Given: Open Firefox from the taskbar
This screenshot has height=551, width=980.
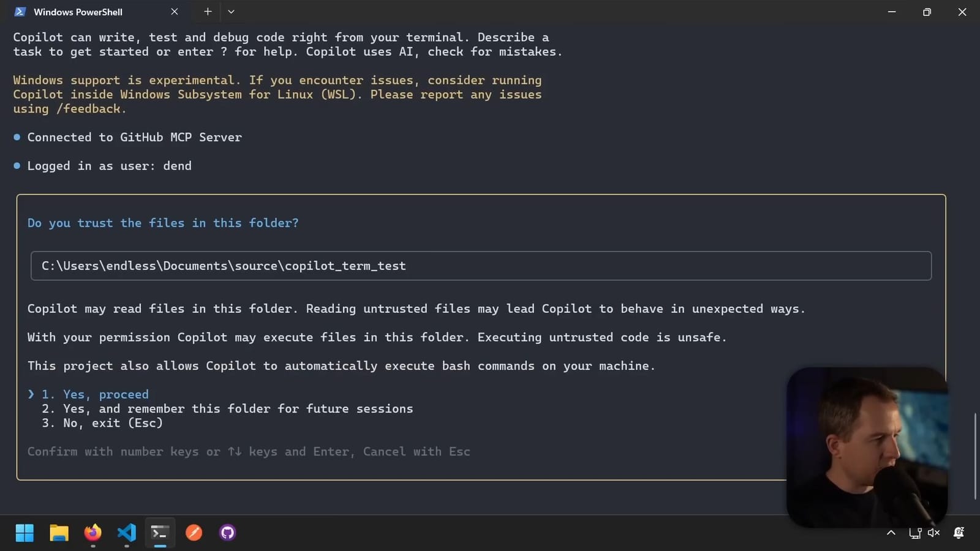Looking at the screenshot, I should pyautogui.click(x=92, y=533).
